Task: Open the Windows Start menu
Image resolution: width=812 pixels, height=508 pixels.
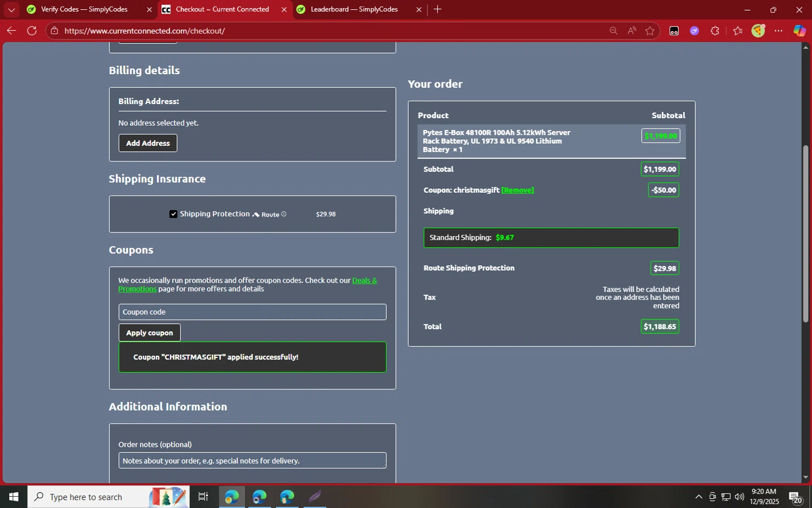Action: 14,497
